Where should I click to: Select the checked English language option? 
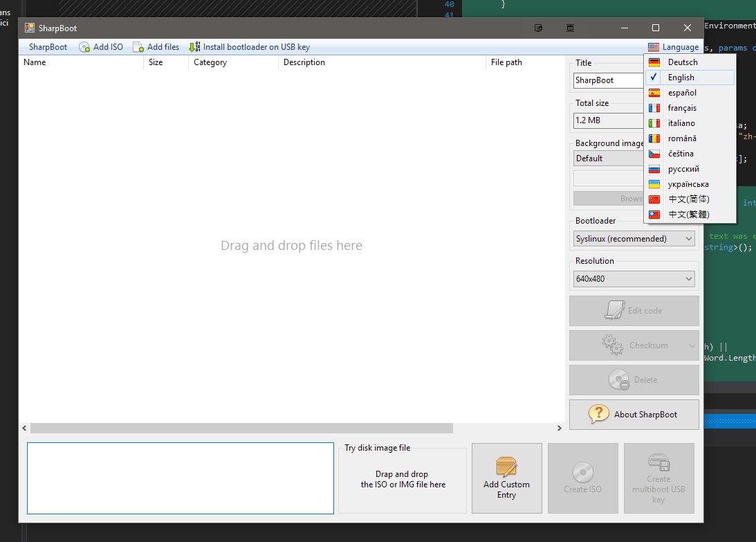(x=681, y=78)
